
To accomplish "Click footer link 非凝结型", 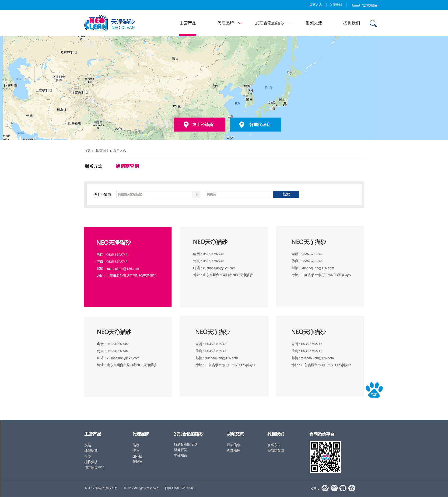I will (x=91, y=451).
